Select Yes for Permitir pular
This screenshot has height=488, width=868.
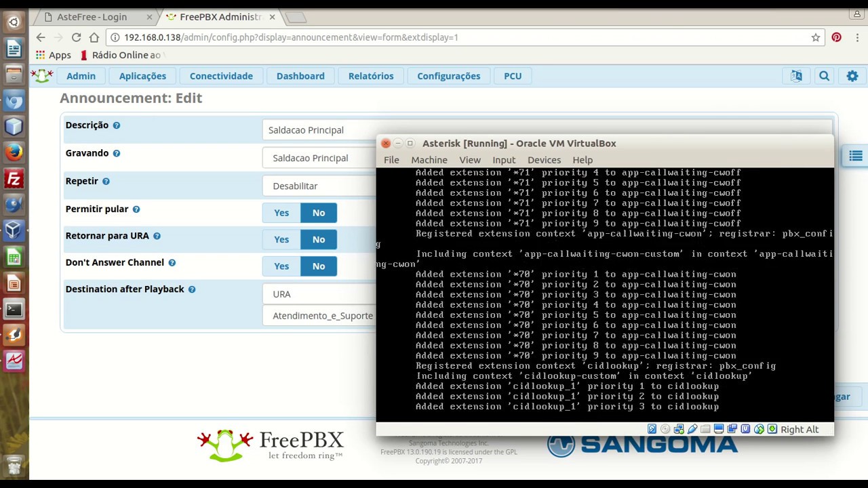pos(281,213)
